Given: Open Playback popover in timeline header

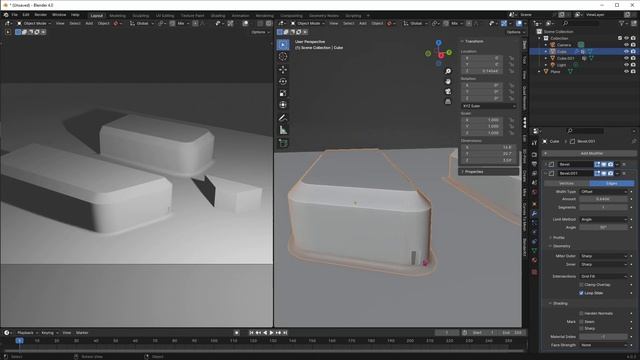Looking at the screenshot, I should pos(27,333).
